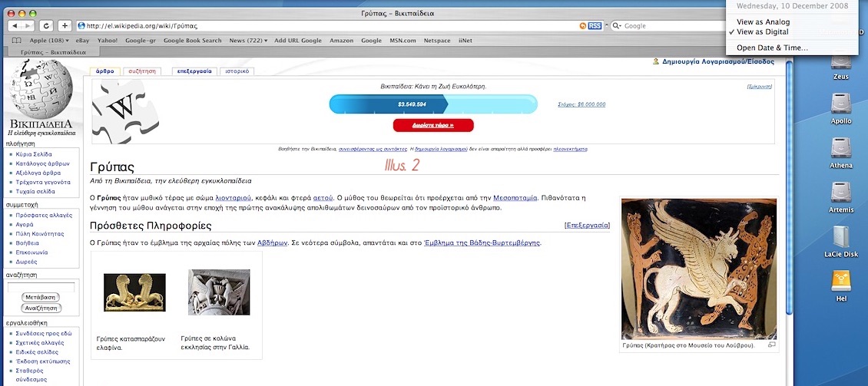Open the church column griffins thumbnail
868x386 pixels.
(x=219, y=292)
